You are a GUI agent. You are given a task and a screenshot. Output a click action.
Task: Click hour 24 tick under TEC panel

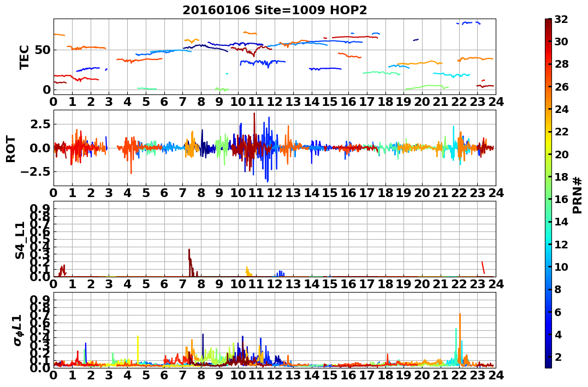click(x=496, y=102)
